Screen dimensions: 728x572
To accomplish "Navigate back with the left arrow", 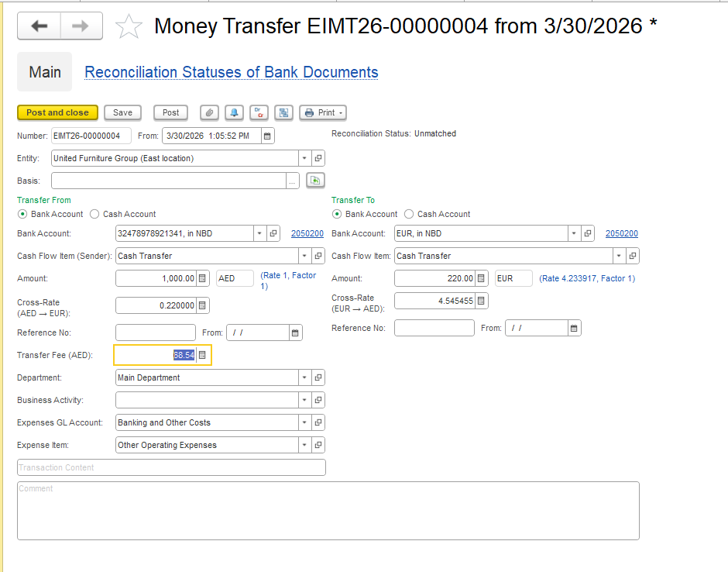I will click(x=39, y=26).
